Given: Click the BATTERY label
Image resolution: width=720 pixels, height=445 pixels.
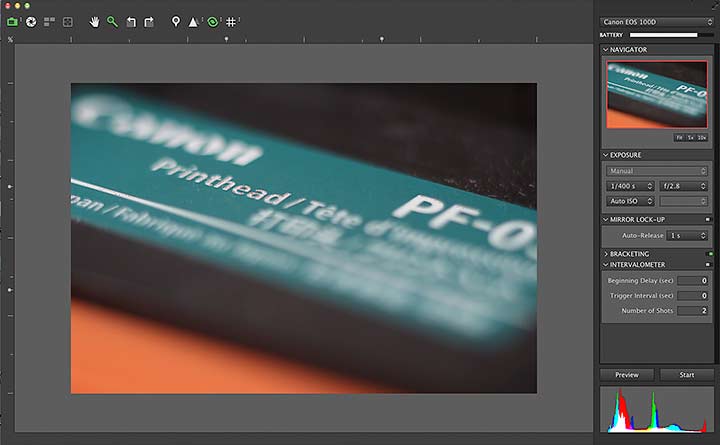Looking at the screenshot, I should click(x=611, y=35).
